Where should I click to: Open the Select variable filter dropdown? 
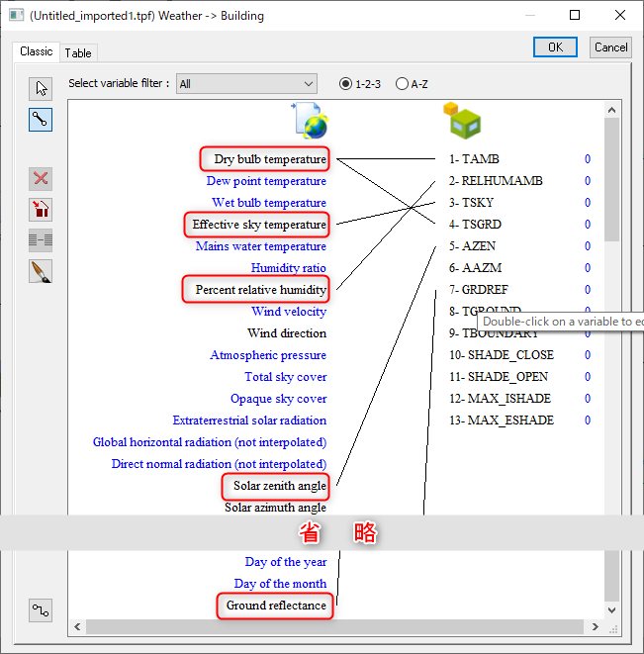246,84
